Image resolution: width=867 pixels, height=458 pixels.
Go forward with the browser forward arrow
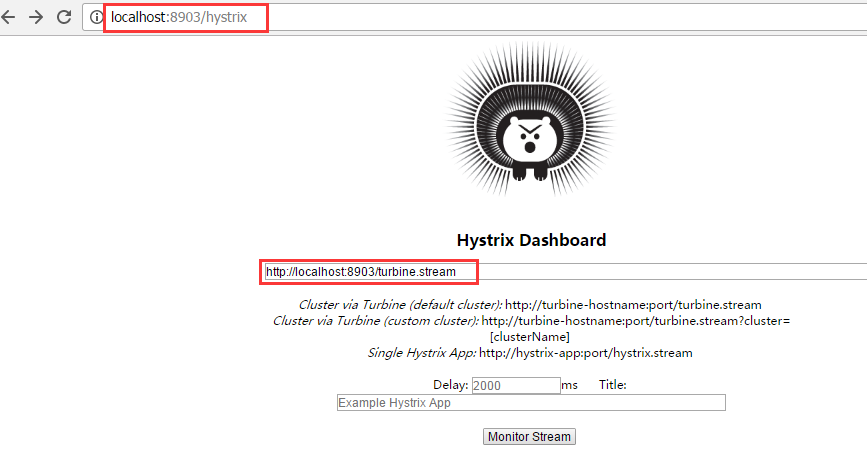(x=36, y=17)
